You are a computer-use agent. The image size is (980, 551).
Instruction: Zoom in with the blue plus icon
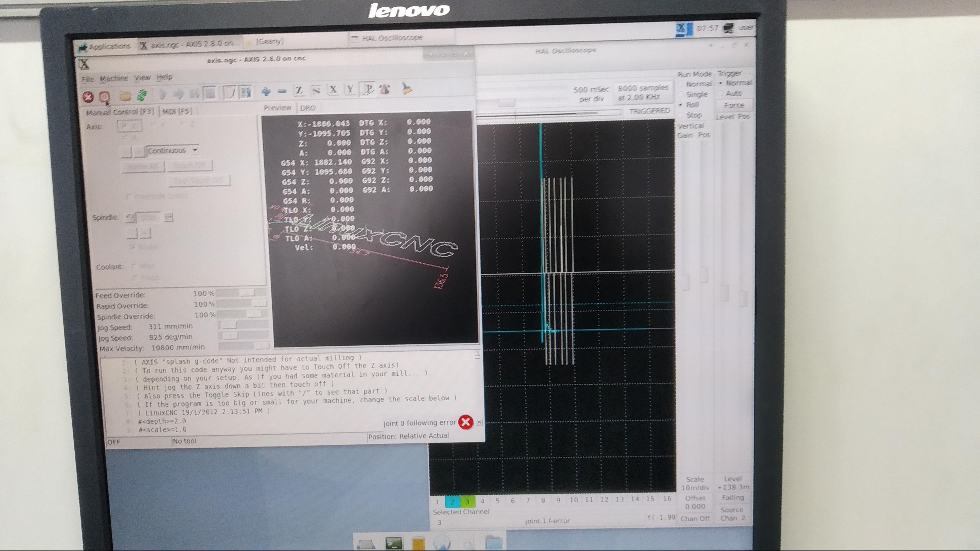[x=266, y=91]
